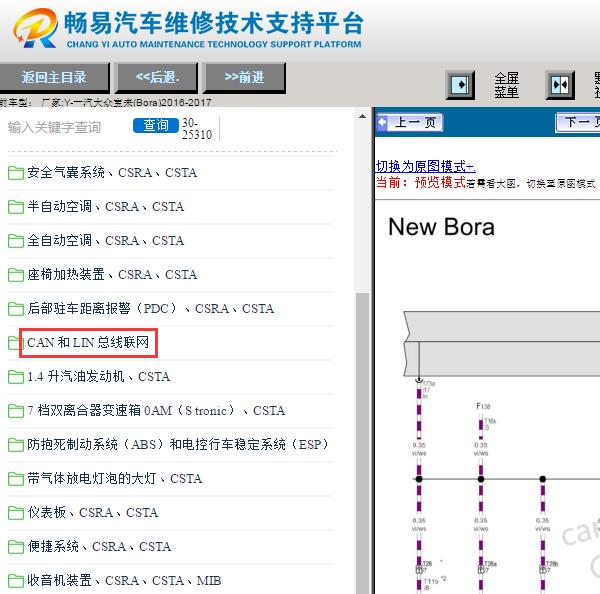Select 座椅加热装置、CSRA、CSTA item
The height and width of the screenshot is (594, 600).
112,275
